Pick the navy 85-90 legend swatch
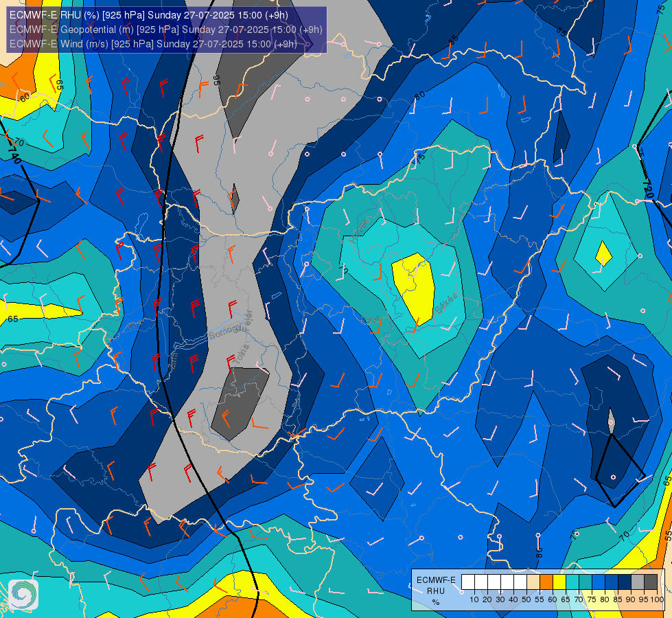Viewport: 672px width, 618px height. pos(625,582)
